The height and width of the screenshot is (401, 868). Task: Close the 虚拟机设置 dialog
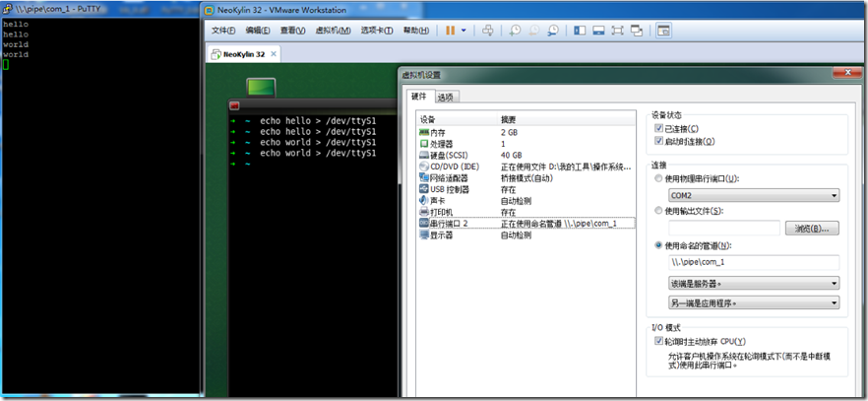tap(847, 73)
